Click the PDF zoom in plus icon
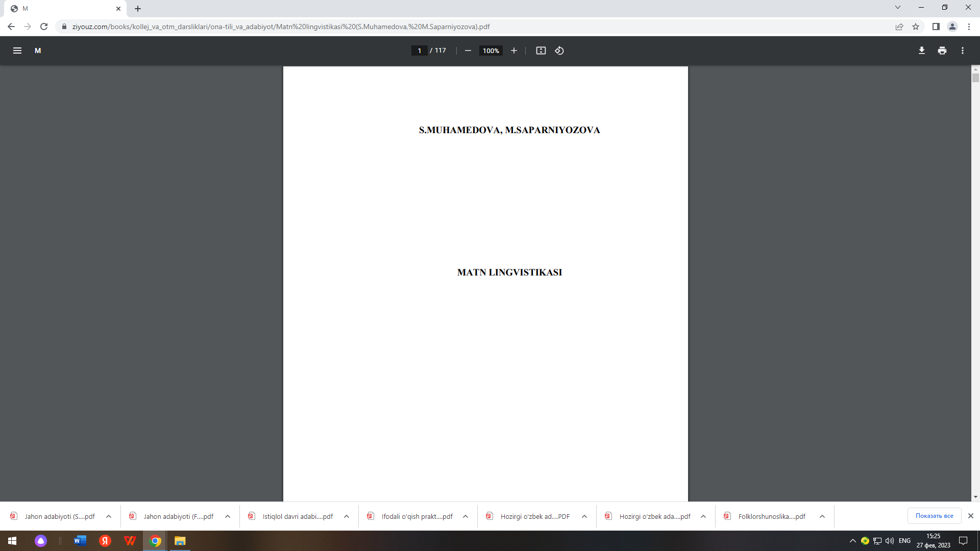The height and width of the screenshot is (551, 980). (x=514, y=51)
